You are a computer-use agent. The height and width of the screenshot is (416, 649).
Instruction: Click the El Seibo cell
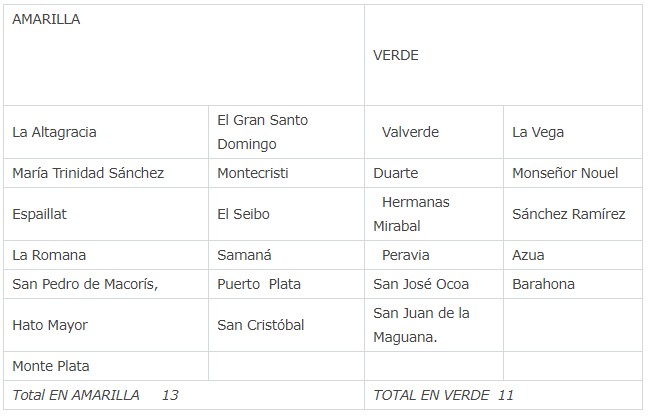click(x=244, y=214)
